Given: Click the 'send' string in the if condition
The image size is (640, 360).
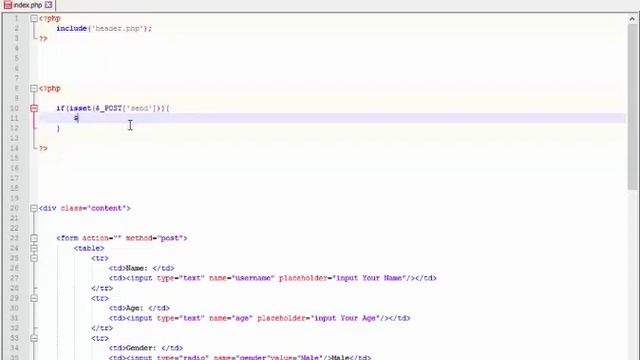Looking at the screenshot, I should [141, 108].
